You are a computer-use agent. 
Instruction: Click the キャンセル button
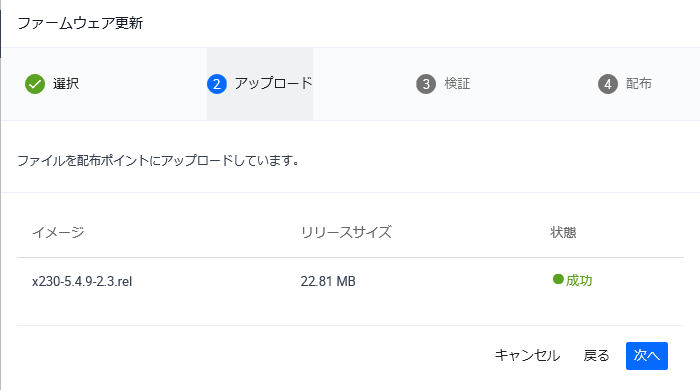527,356
